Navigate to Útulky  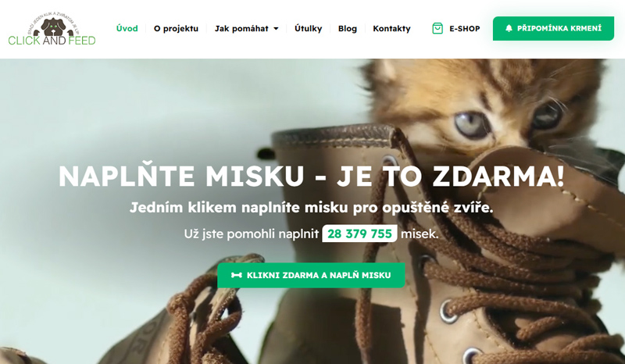(308, 28)
